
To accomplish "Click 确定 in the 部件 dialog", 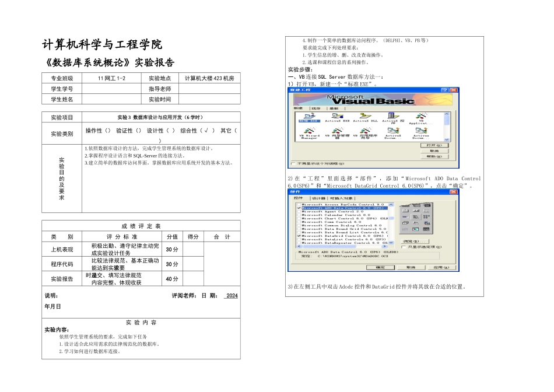I will [x=381, y=268].
